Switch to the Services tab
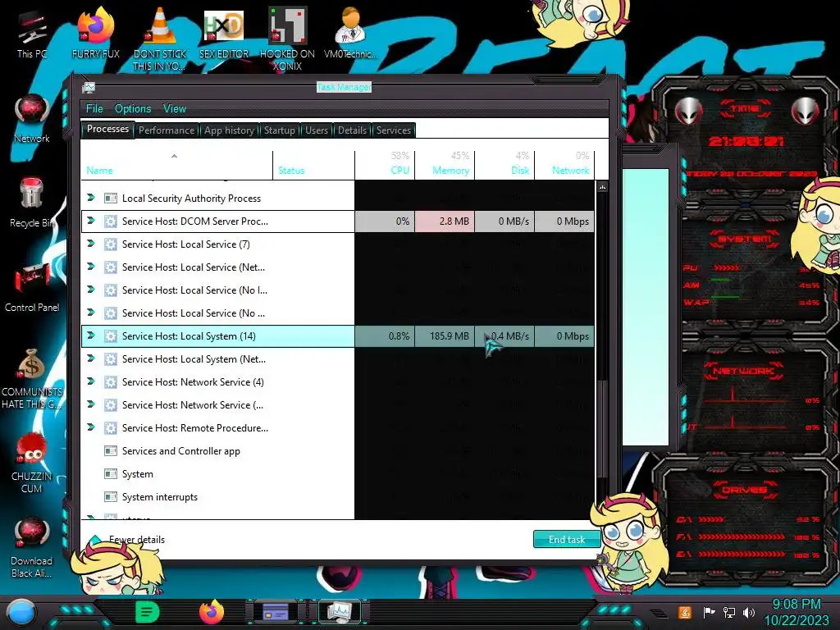The width and height of the screenshot is (840, 630). [x=393, y=130]
